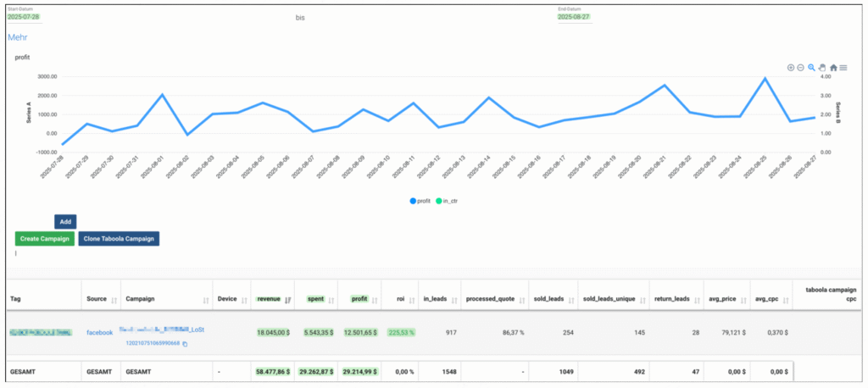Expand the Mehr section
This screenshot has width=868, height=388.
18,37
